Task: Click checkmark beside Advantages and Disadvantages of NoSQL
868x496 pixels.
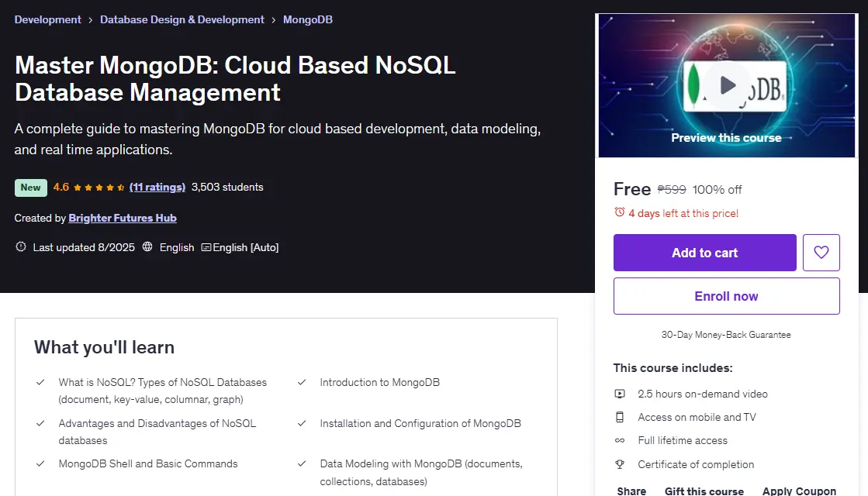Action: 40,423
